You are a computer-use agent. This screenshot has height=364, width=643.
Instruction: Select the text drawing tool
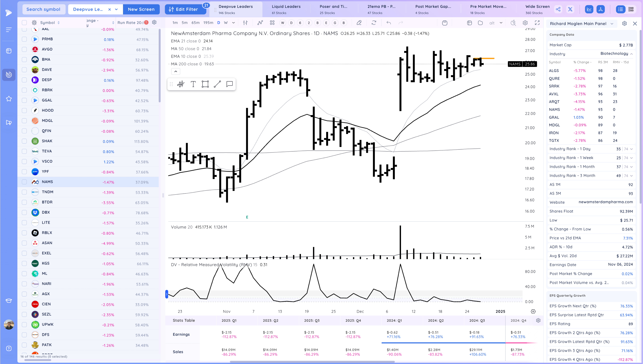[x=193, y=84]
